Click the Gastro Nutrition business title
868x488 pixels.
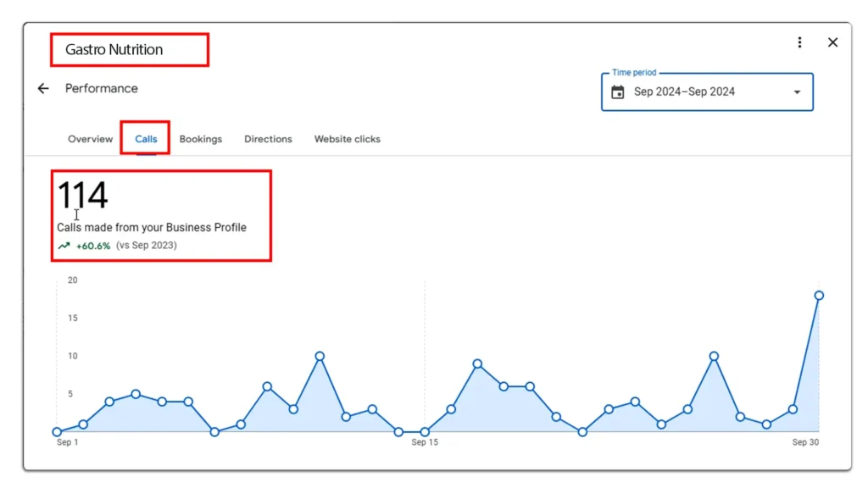click(x=114, y=50)
